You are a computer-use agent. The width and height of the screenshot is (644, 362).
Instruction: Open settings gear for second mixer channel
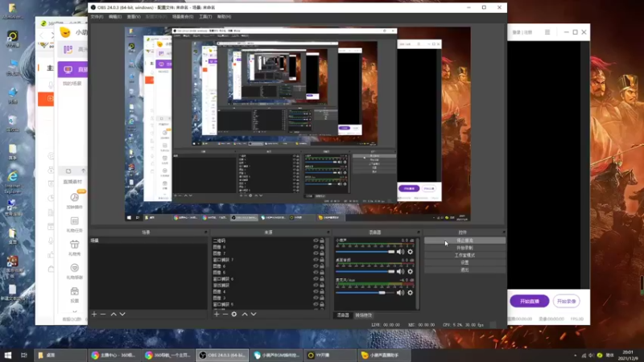410,271
